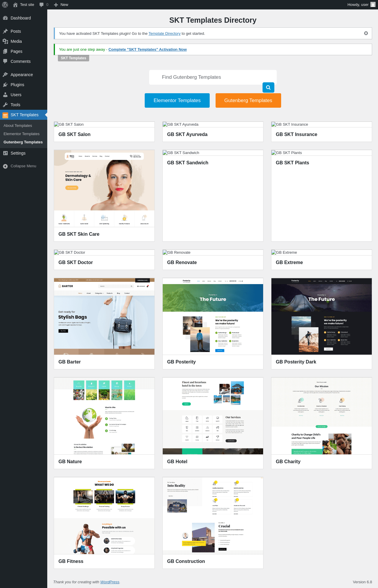
Task: Open Elementor Templates submenu item
Action: [22, 134]
